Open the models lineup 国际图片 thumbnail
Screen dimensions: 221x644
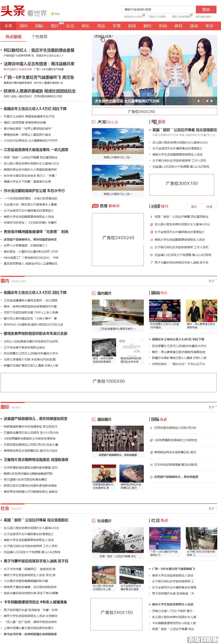[118, 439]
